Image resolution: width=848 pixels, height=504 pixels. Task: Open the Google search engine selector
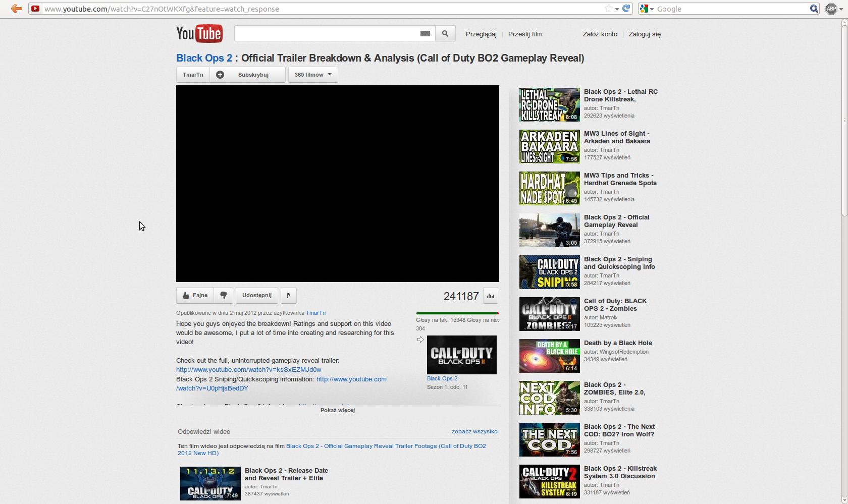pos(647,9)
